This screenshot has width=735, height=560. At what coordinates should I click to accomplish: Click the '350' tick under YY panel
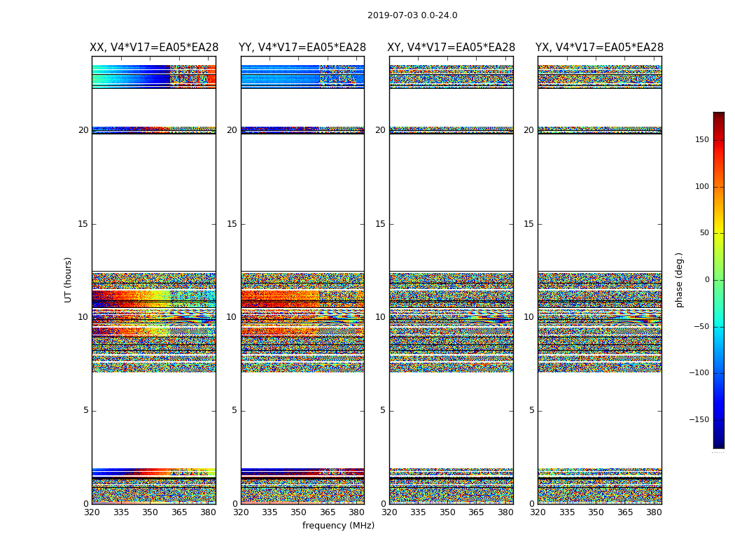click(299, 512)
